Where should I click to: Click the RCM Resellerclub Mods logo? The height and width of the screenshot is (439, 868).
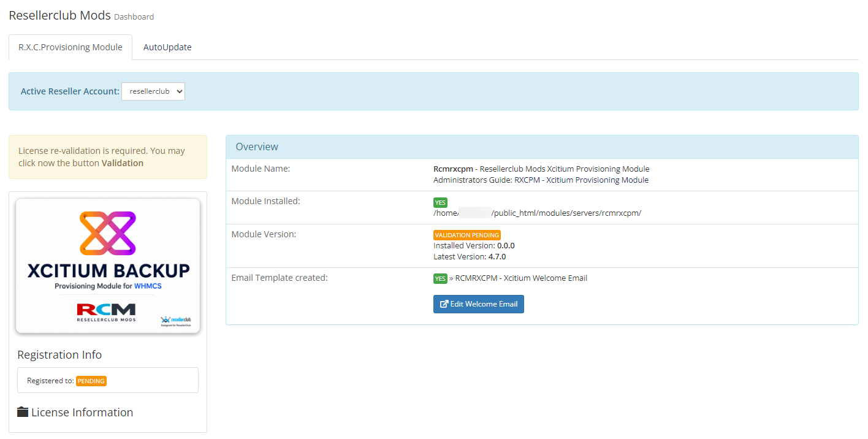coord(107,312)
